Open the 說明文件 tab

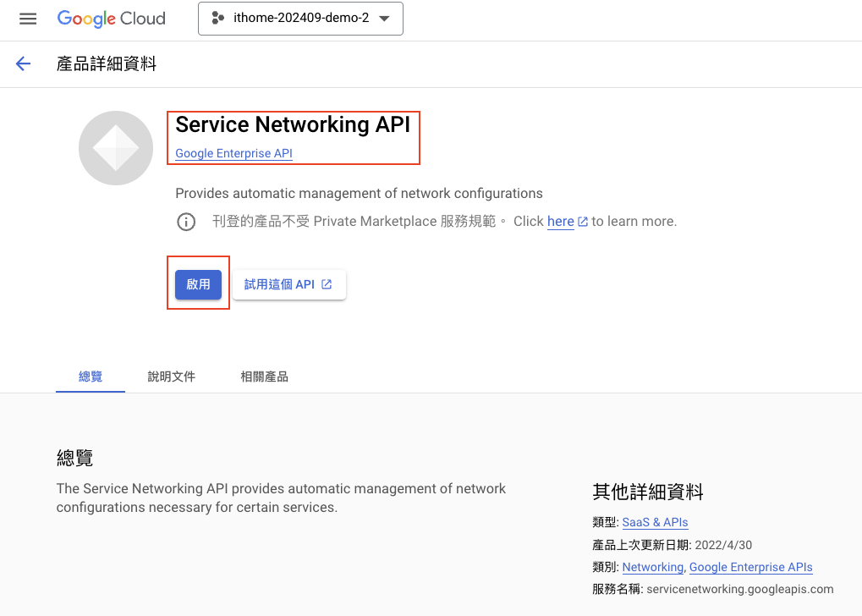pos(171,377)
